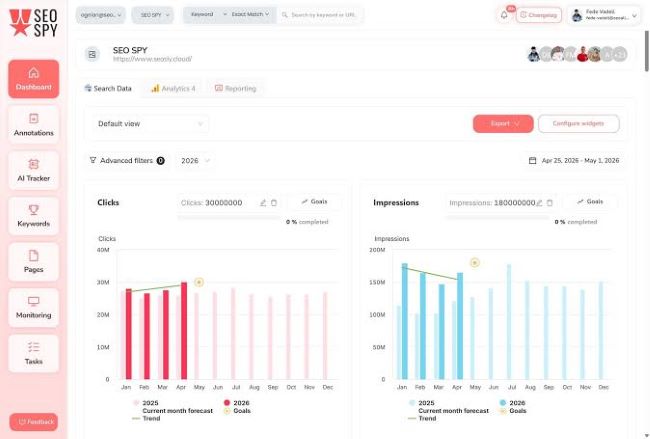Go to Keywords in the sidebar
Image resolution: width=650 pixels, height=439 pixels.
[x=34, y=216]
